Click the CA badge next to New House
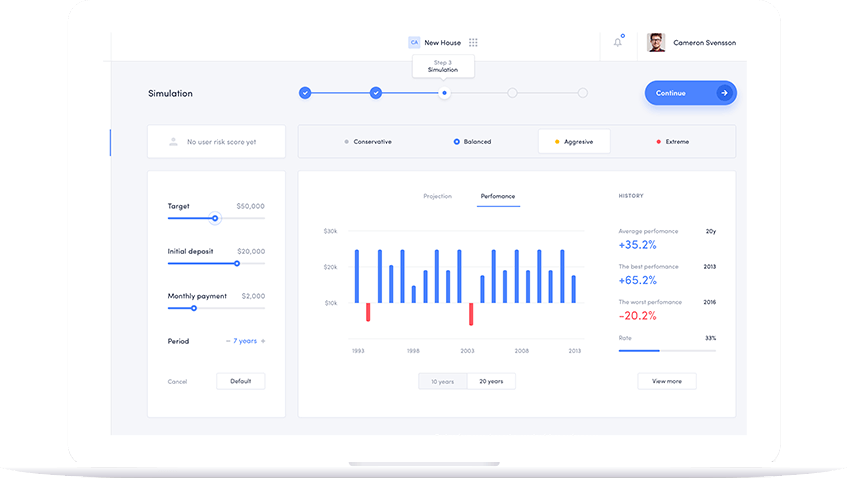This screenshot has width=847, height=478. [414, 43]
